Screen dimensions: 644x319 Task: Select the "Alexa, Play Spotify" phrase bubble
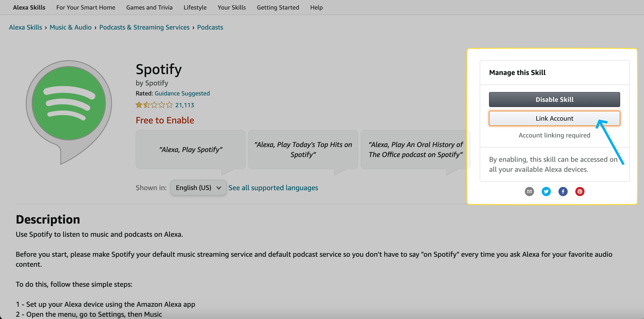click(190, 150)
